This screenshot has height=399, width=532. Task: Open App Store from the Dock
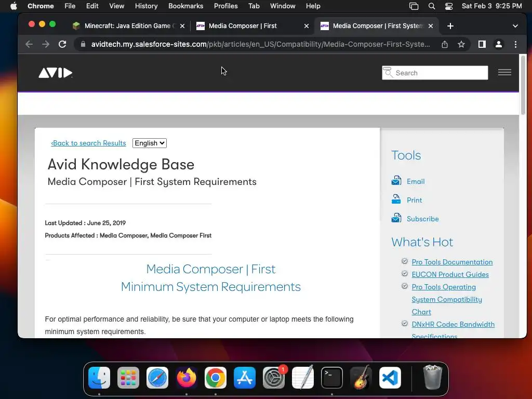click(245, 377)
